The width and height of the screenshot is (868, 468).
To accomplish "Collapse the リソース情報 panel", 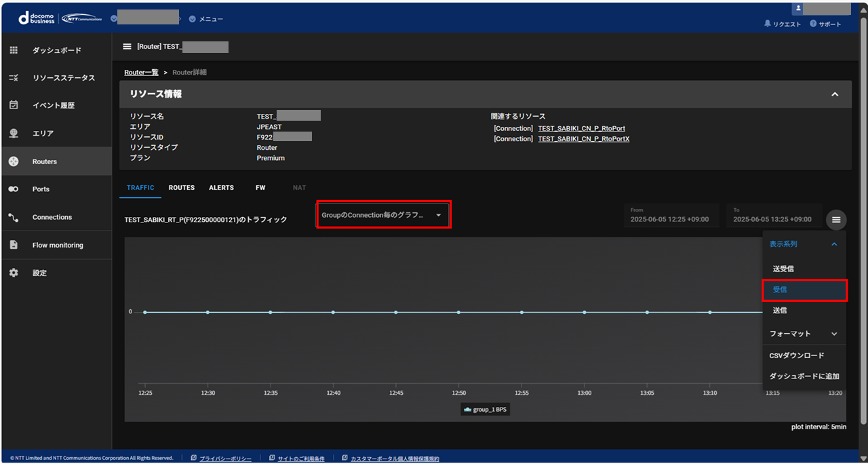I will point(835,94).
